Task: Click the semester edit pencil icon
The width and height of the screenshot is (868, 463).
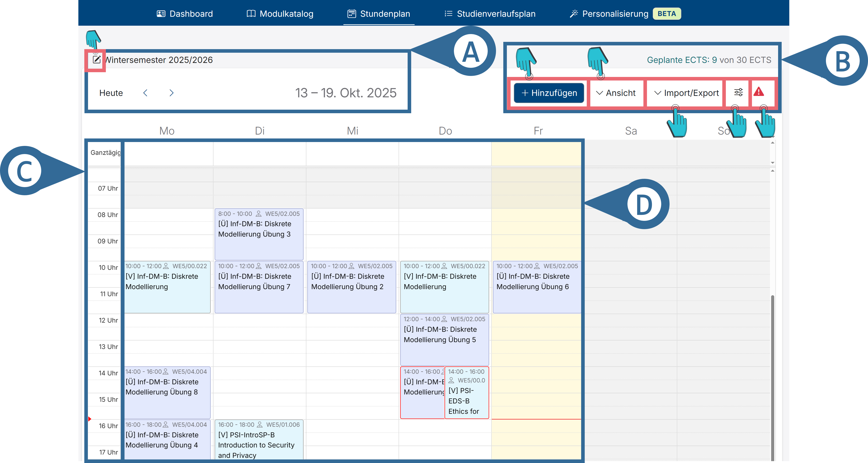Action: (x=96, y=60)
